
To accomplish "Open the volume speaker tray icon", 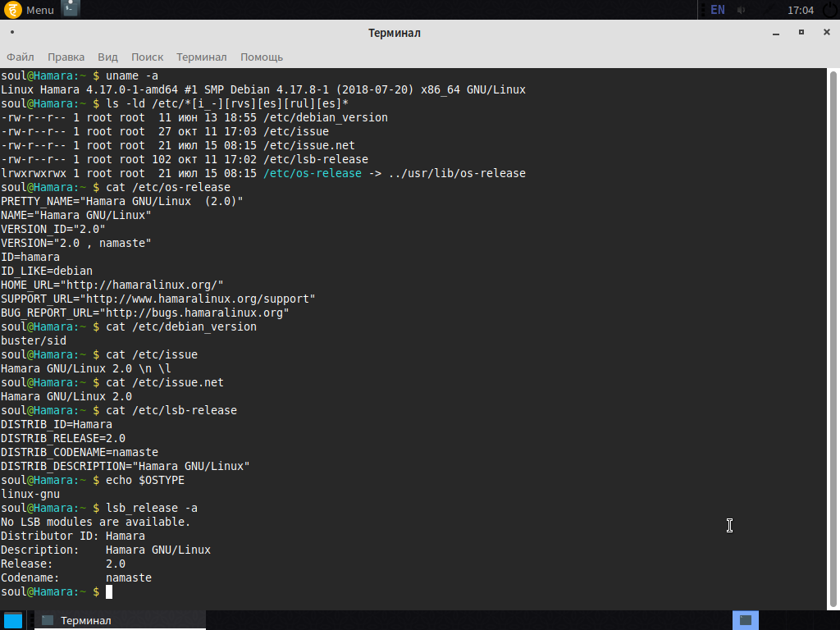I will click(x=742, y=10).
